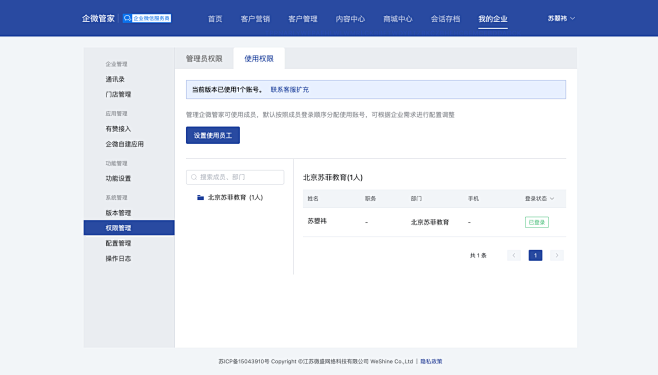Open 内容中心 in the top navigation
The height and width of the screenshot is (375, 658).
(x=350, y=19)
